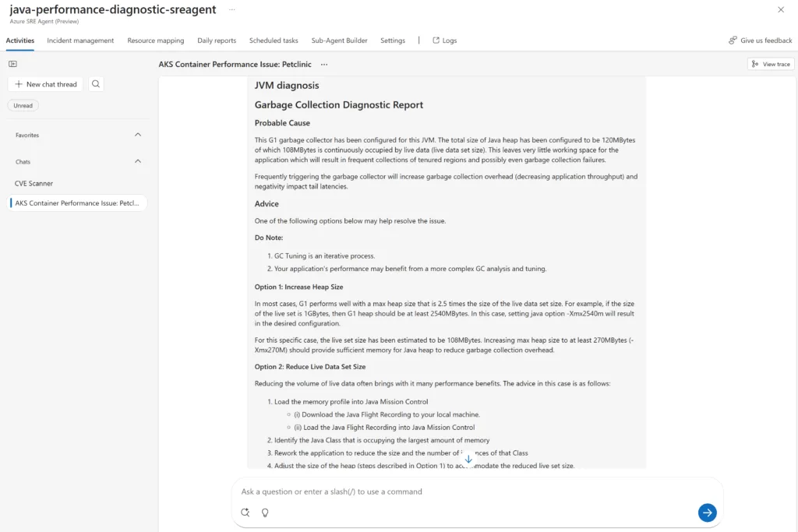The width and height of the screenshot is (798, 532).
Task: Collapse the Chats section
Action: click(x=139, y=161)
